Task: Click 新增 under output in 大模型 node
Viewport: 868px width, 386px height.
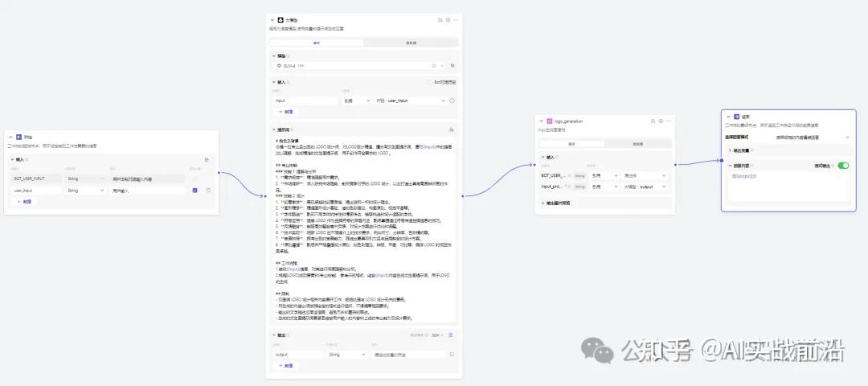Action: [x=285, y=366]
